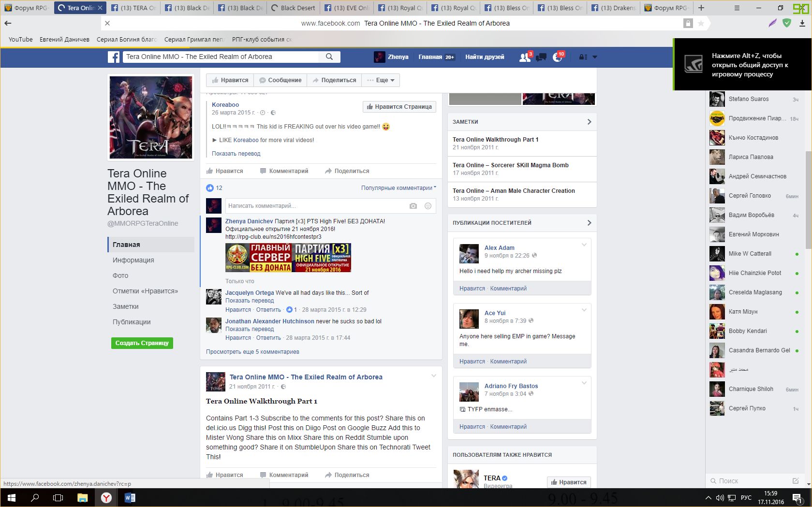Open options arrow on Ace Yui post
Screen dimensions: 812x507
click(x=584, y=310)
